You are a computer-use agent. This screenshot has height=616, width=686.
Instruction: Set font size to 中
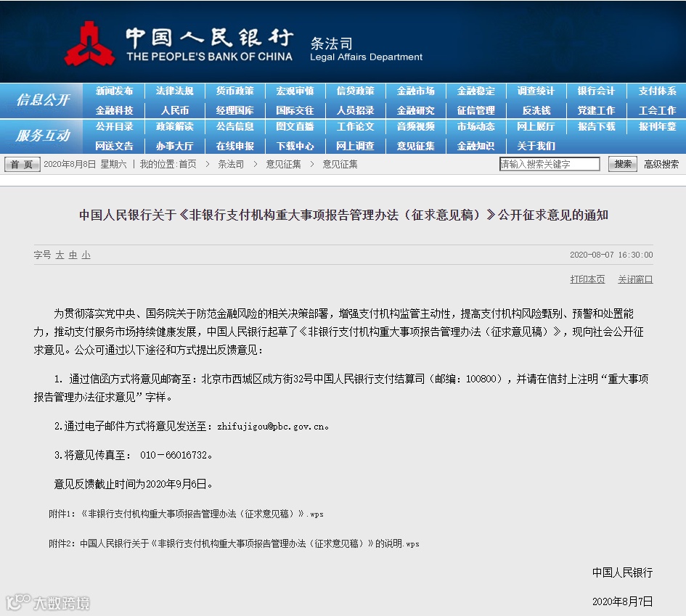pos(73,255)
